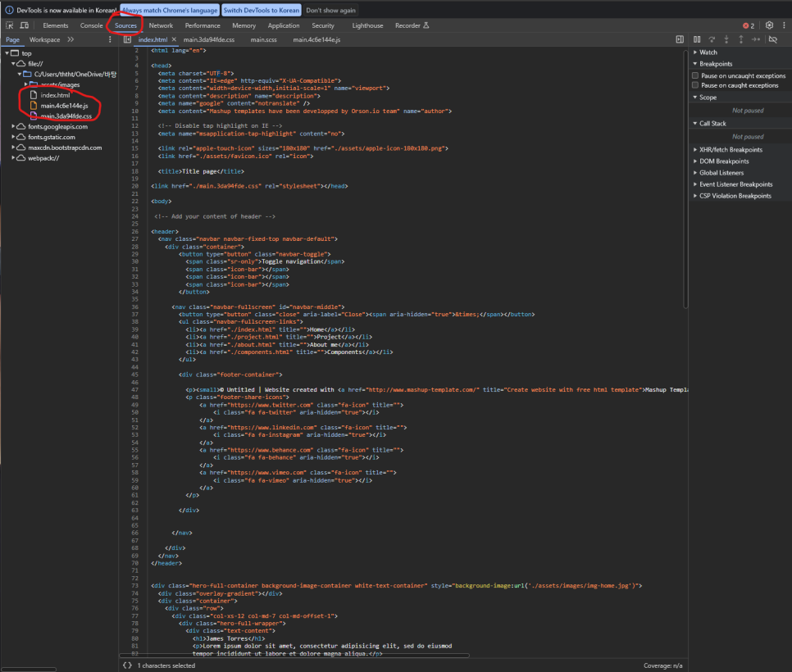This screenshot has height=672, width=792.
Task: Switch to the Workspace navigator tab
Action: coord(44,39)
